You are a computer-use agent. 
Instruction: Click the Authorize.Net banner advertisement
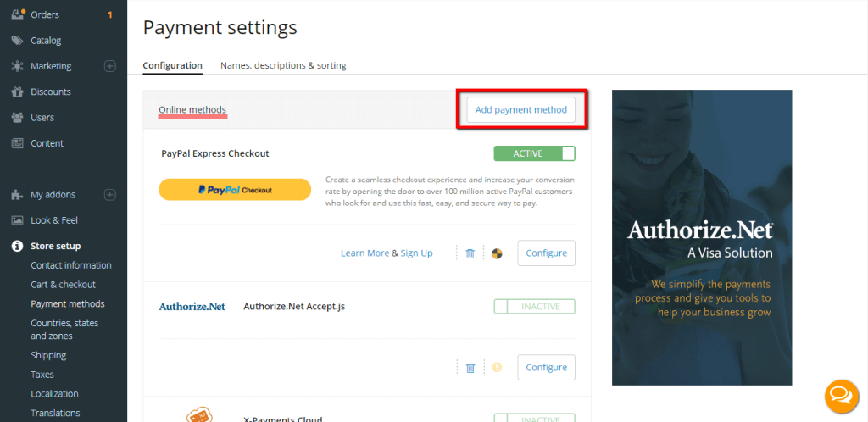pos(702,238)
